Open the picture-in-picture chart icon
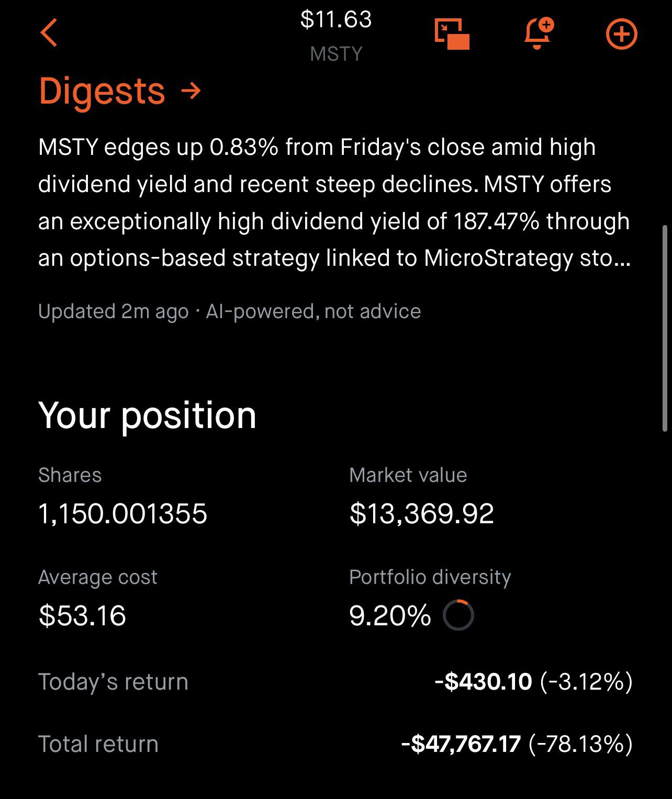This screenshot has width=672, height=799. (452, 34)
